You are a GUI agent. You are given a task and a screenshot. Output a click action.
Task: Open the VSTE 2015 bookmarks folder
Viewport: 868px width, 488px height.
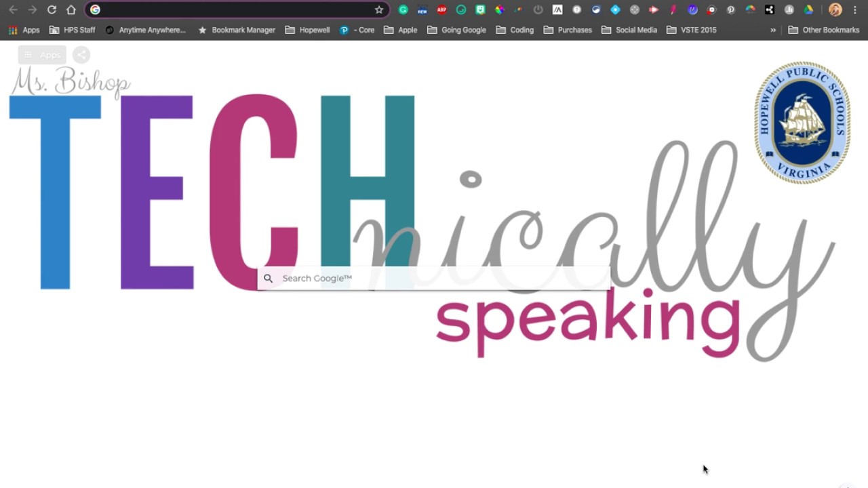coord(692,30)
